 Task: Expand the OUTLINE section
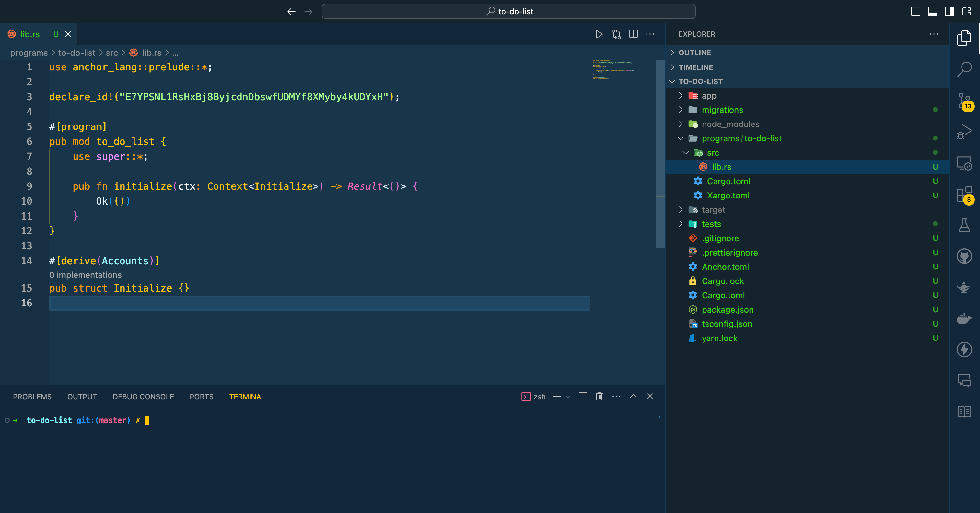tap(695, 53)
